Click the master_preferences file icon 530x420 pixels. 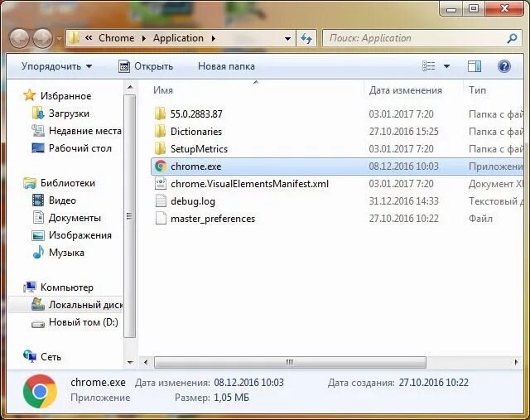161,219
